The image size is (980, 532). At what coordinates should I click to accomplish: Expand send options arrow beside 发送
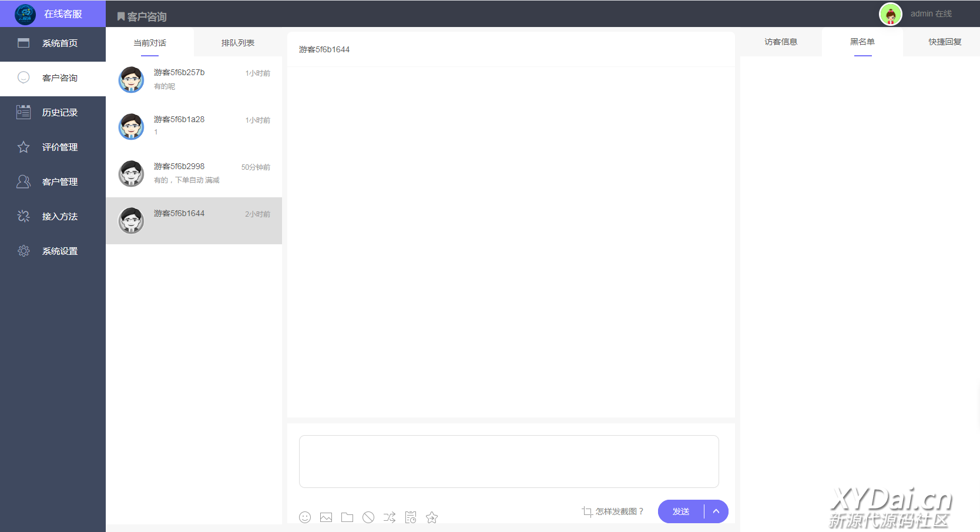click(x=716, y=511)
